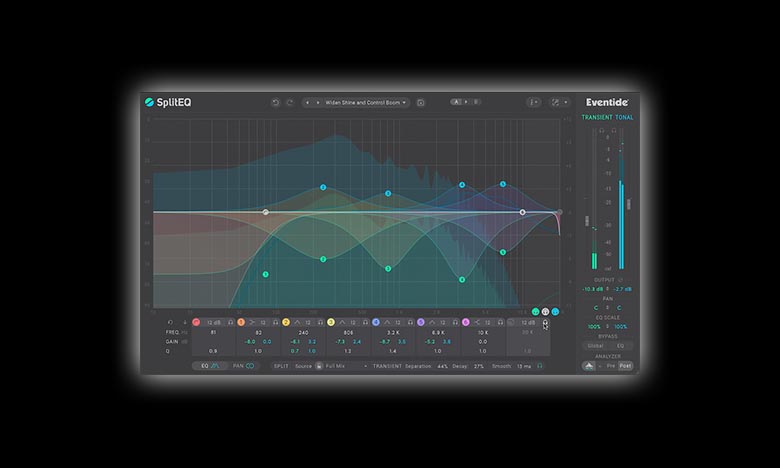
Task: Reset all bands icon left of the band strip
Action: (170, 322)
